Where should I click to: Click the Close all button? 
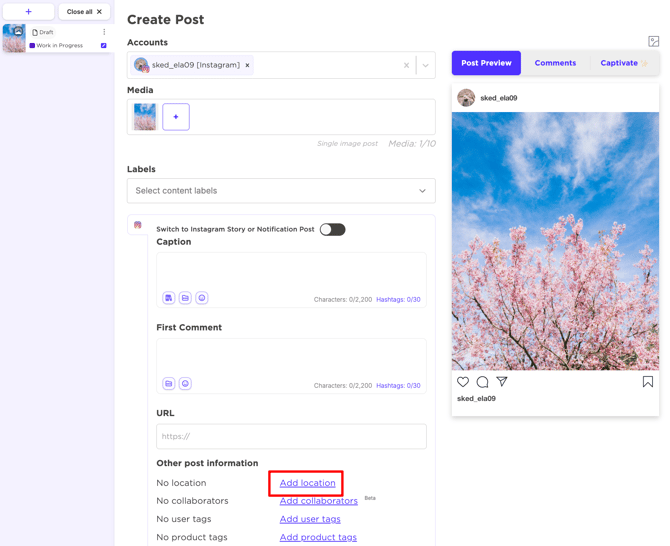click(x=84, y=12)
